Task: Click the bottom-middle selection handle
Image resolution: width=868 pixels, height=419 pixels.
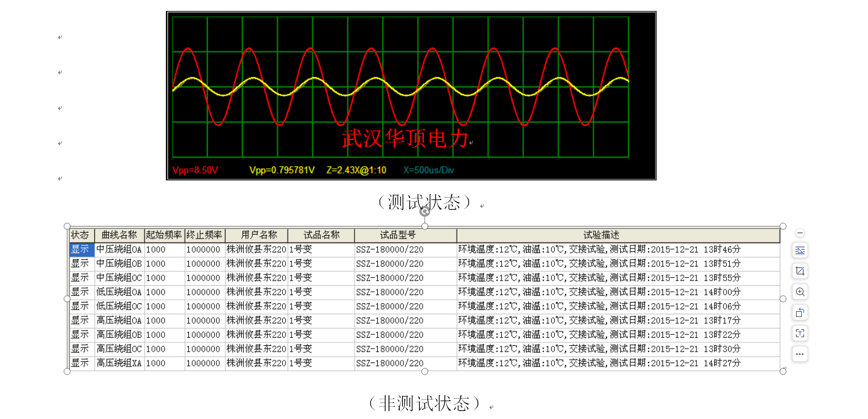Action: pyautogui.click(x=425, y=371)
